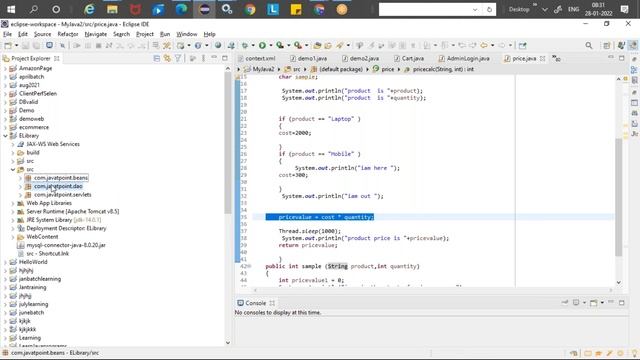The image size is (640, 360).
Task: Switch to AdminLogin.java editor tab
Action: (464, 58)
